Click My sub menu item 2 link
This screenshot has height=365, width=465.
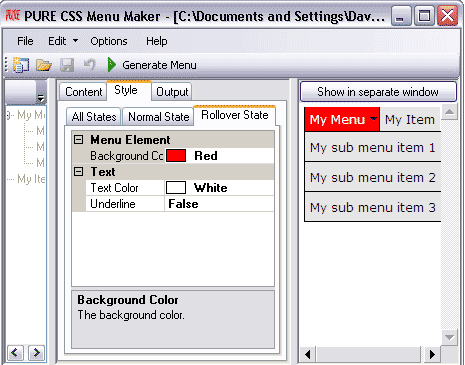(x=373, y=177)
